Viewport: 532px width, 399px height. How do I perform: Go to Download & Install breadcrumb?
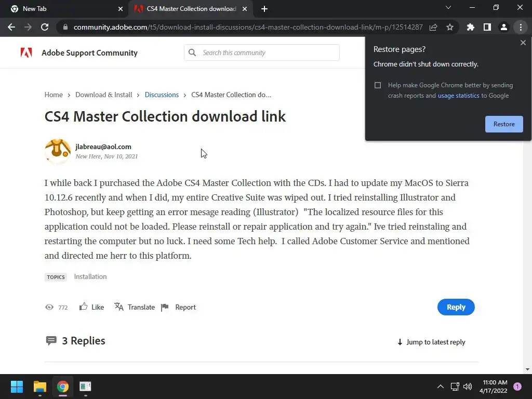[x=103, y=95]
